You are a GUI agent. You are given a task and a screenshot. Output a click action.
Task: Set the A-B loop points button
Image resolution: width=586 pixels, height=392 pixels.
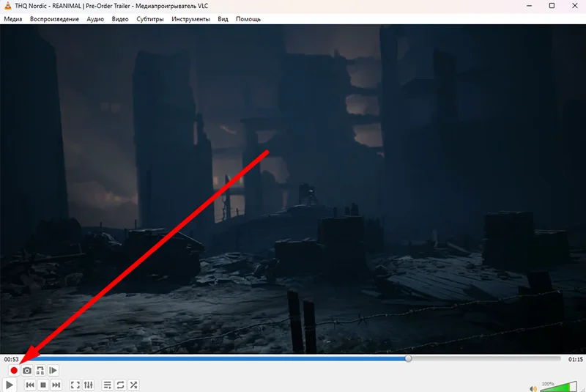point(40,371)
